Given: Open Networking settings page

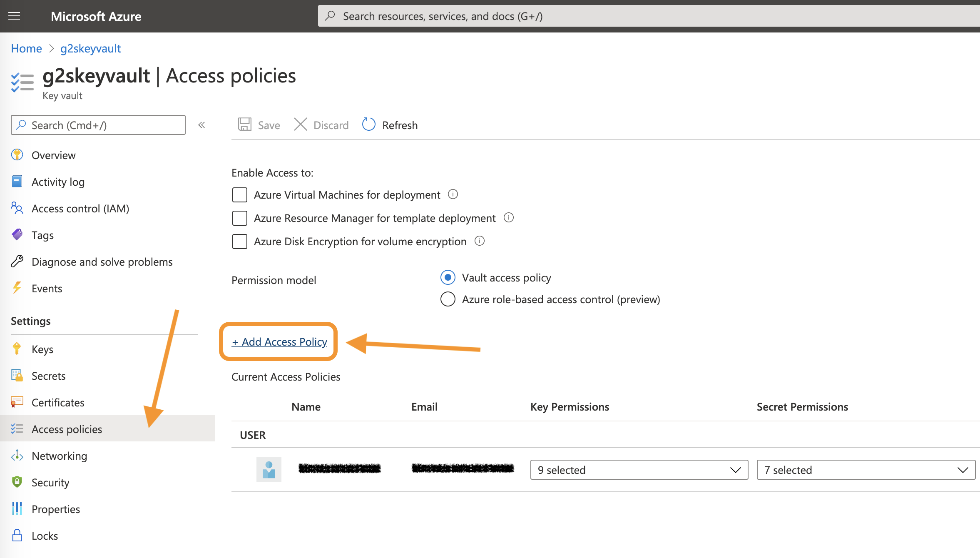Looking at the screenshot, I should click(60, 456).
